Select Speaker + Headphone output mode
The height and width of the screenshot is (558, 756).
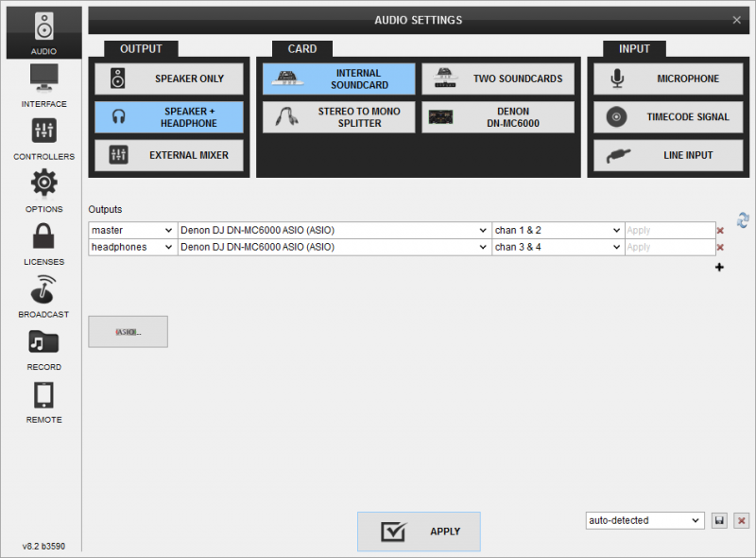tap(169, 117)
